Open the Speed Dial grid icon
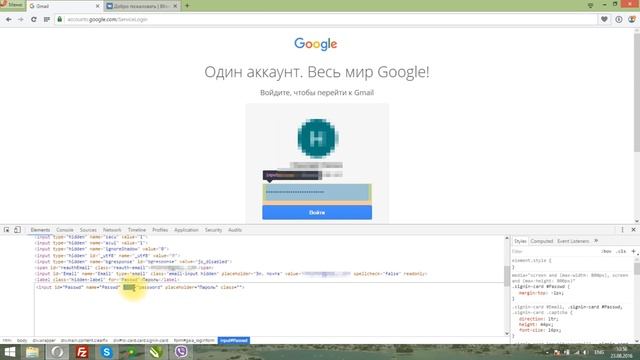This screenshot has height=360, width=640. point(47,19)
